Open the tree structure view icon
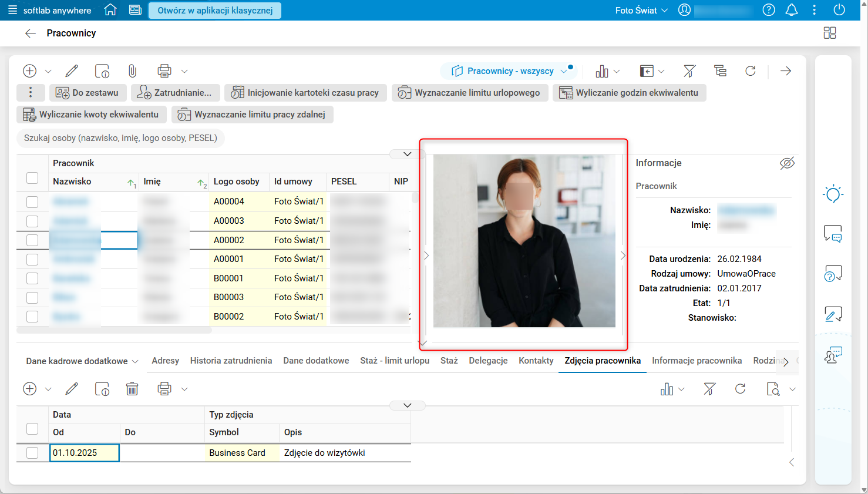 tap(720, 71)
